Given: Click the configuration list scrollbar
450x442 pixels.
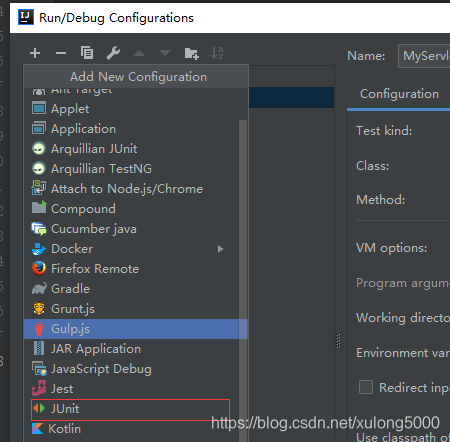Looking at the screenshot, I should 243,280.
